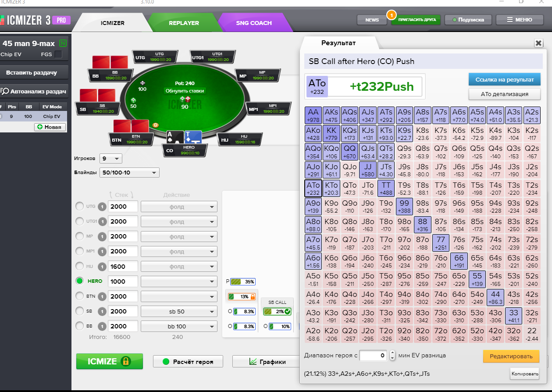Open the sb 50 action dropdown
This screenshot has width=552, height=392.
pos(179,311)
